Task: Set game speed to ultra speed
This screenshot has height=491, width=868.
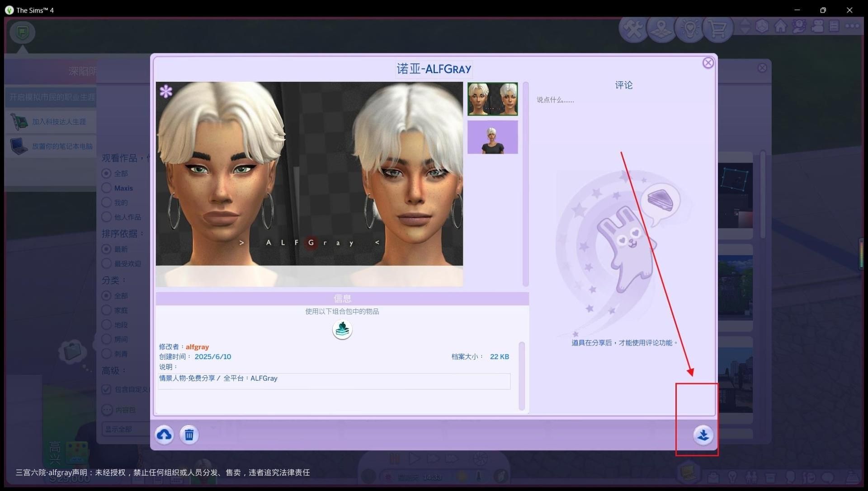Action: click(x=452, y=459)
